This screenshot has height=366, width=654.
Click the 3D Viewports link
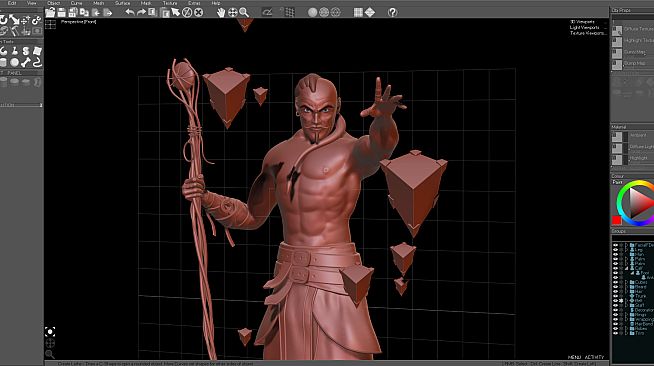[583, 22]
